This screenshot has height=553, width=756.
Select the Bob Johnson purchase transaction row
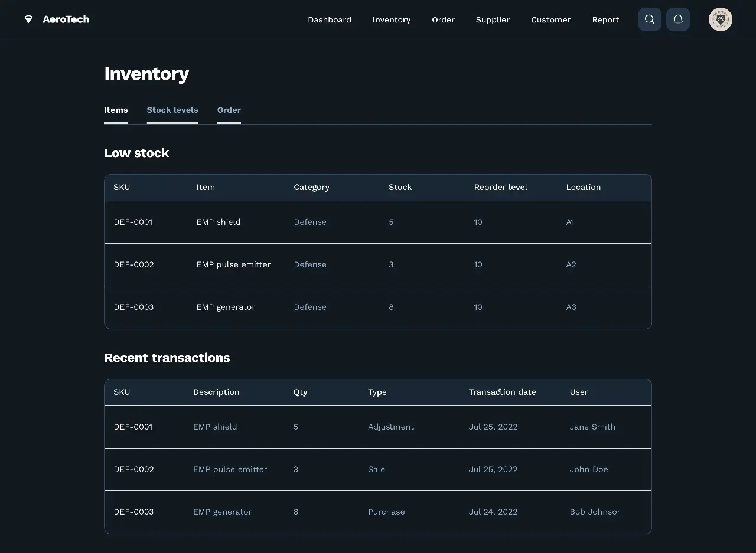(377, 512)
